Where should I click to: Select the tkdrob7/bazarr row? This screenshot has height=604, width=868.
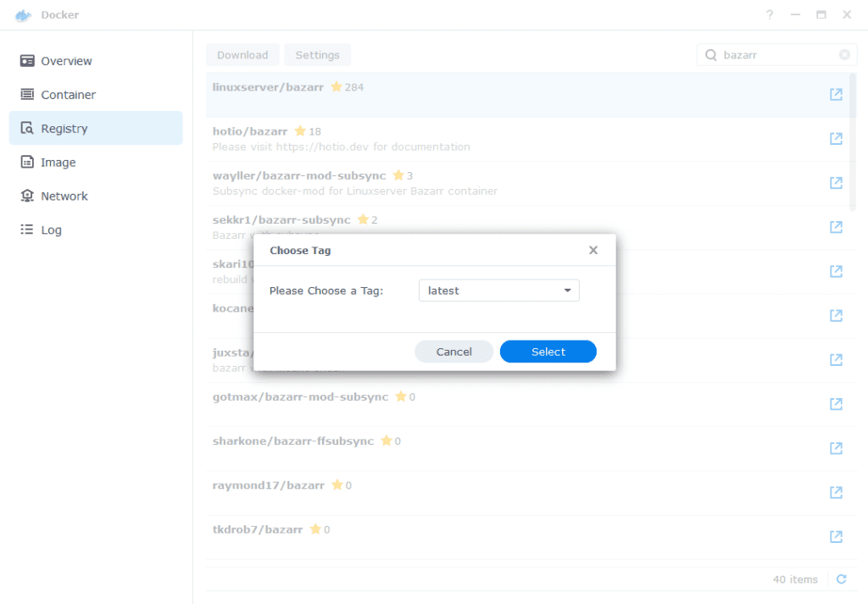pyautogui.click(x=527, y=537)
